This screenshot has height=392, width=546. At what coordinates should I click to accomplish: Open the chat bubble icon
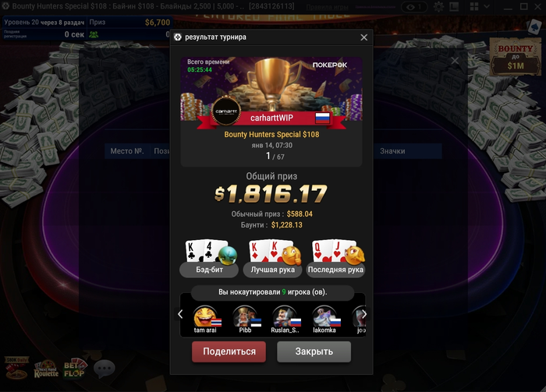(x=104, y=369)
